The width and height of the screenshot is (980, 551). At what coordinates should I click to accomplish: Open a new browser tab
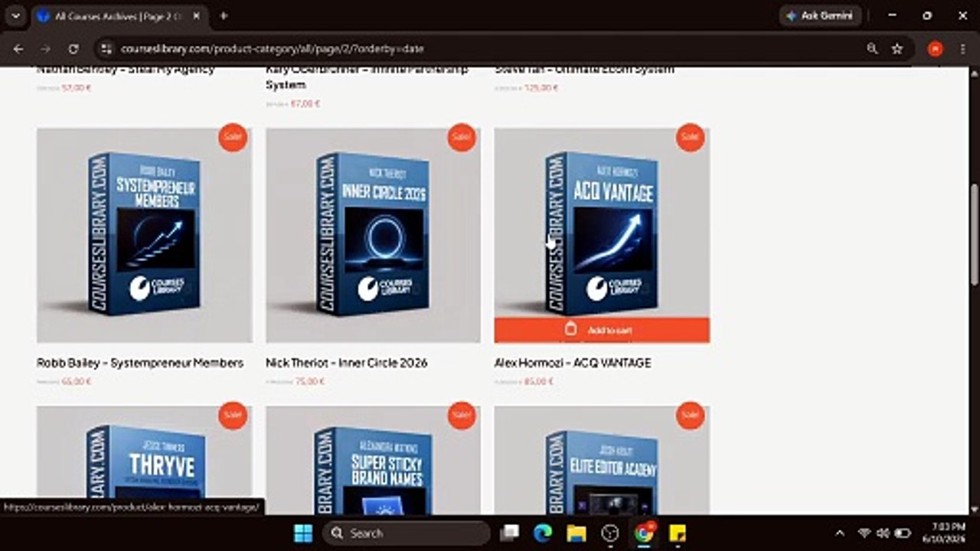(x=224, y=15)
